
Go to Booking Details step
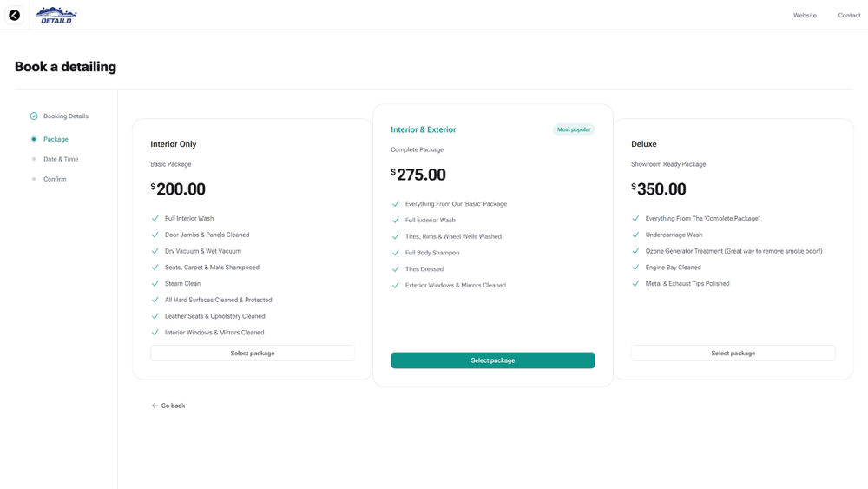(66, 116)
